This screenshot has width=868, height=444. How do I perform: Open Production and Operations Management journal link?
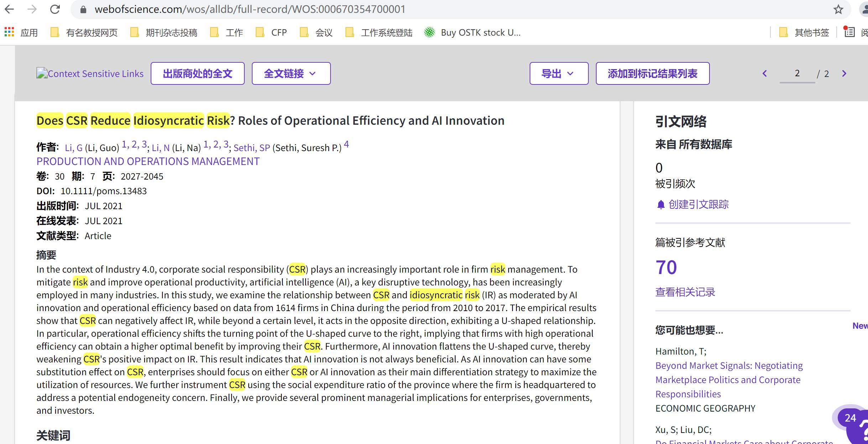coord(148,161)
